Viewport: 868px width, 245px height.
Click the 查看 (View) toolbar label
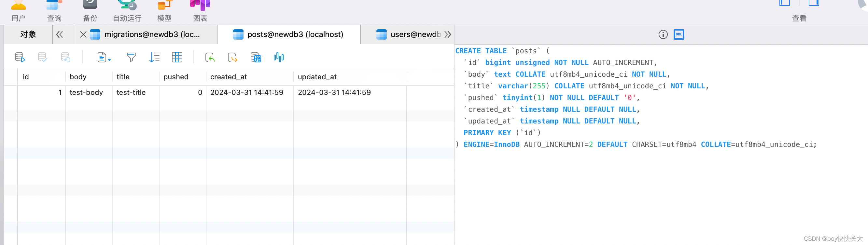pyautogui.click(x=799, y=19)
